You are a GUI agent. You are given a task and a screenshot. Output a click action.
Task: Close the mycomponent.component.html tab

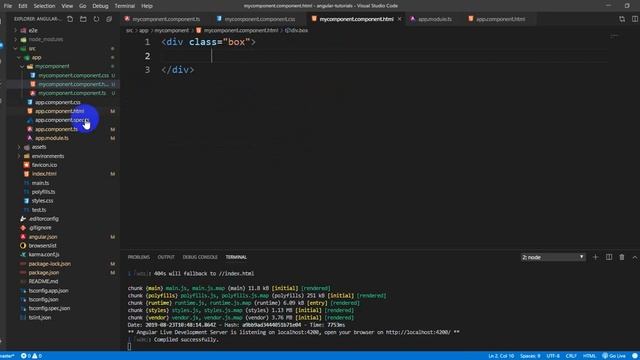[400, 19]
